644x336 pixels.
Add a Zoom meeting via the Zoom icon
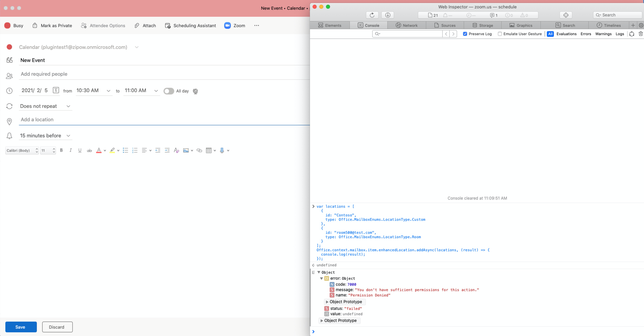(234, 25)
